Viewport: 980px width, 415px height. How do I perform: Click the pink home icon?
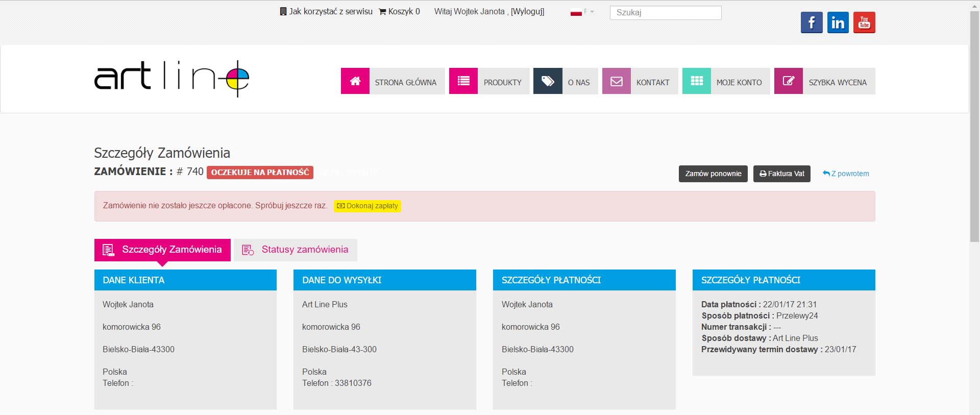[355, 81]
